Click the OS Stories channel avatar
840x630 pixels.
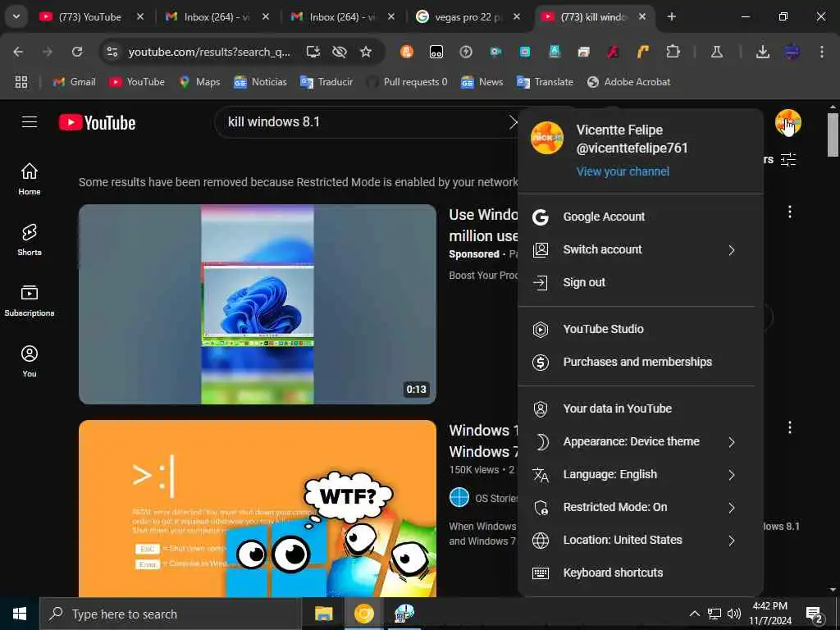click(x=459, y=498)
